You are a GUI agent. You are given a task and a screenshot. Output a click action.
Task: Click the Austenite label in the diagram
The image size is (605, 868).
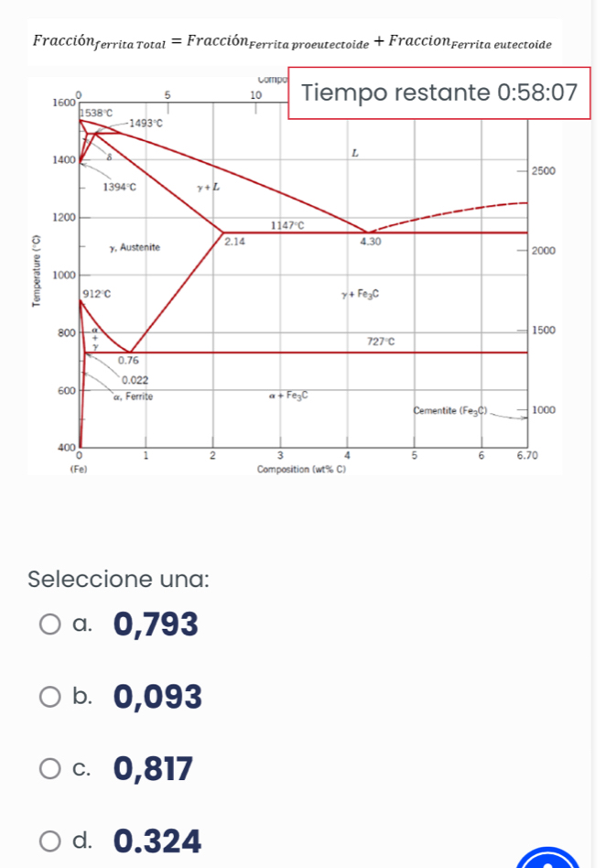pos(135,248)
